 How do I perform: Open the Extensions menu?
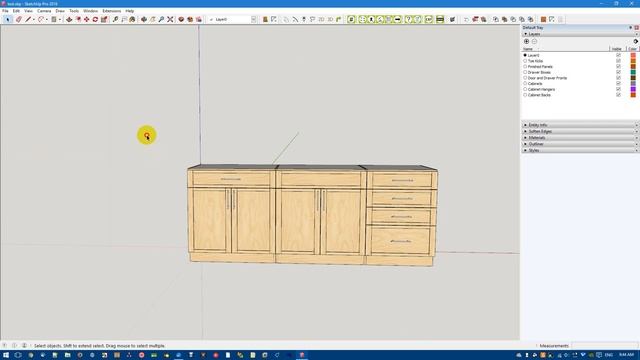[x=112, y=11]
